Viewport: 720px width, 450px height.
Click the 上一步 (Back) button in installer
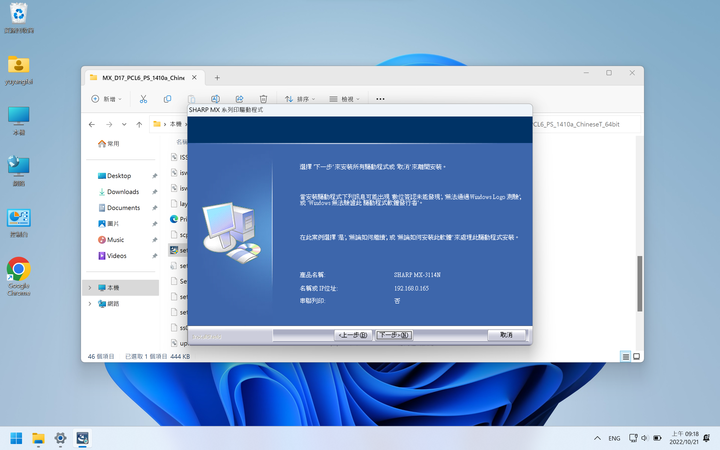tap(352, 335)
